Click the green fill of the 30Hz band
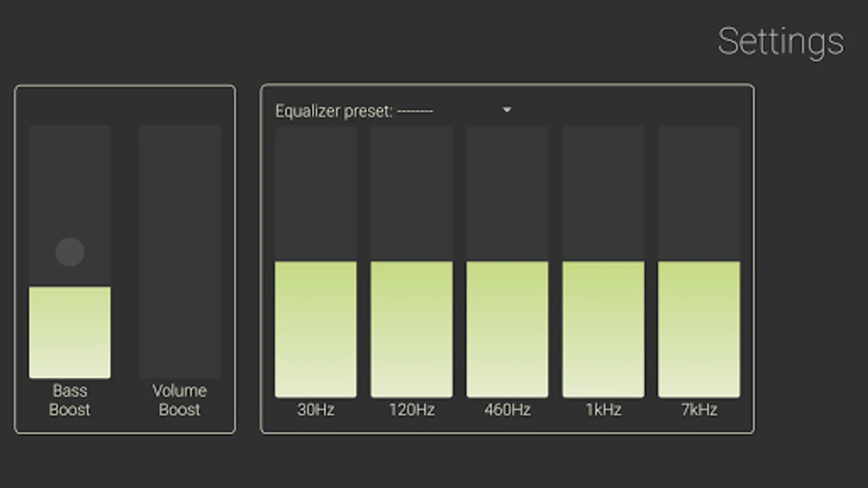This screenshot has height=488, width=868. pyautogui.click(x=316, y=329)
